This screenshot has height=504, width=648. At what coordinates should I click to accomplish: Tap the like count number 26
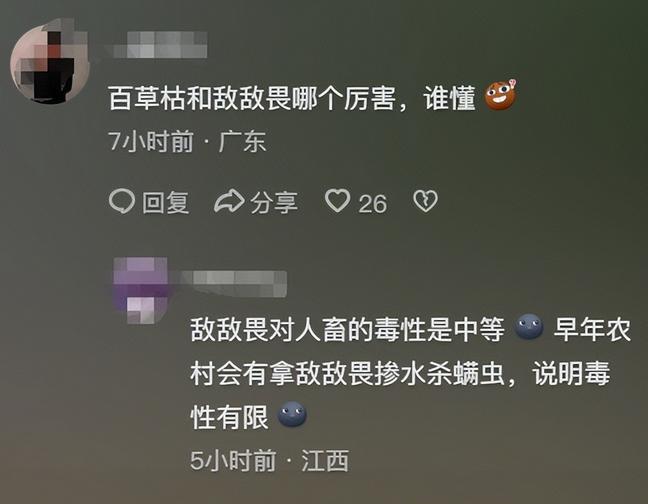(x=372, y=204)
